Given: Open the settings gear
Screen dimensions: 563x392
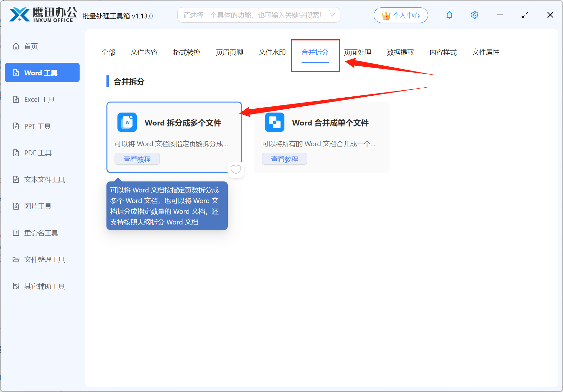Looking at the screenshot, I should (x=474, y=15).
